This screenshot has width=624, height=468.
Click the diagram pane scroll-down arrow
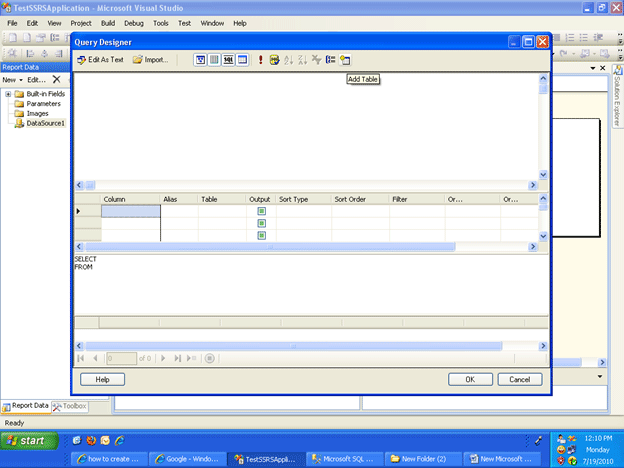543,175
